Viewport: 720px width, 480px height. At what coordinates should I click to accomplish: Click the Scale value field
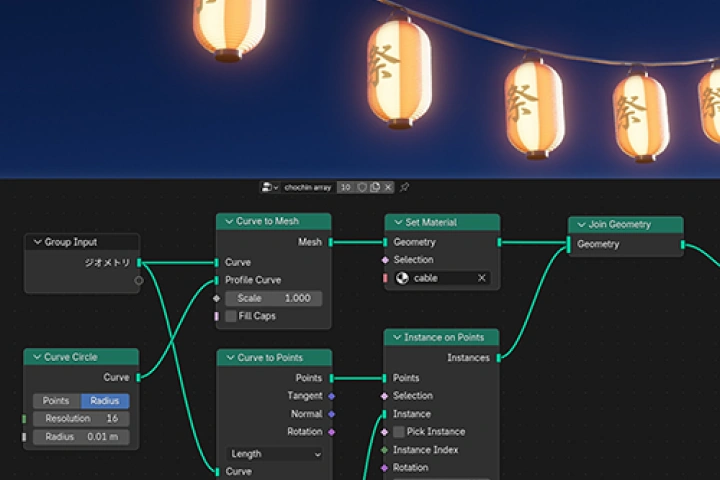coord(273,298)
